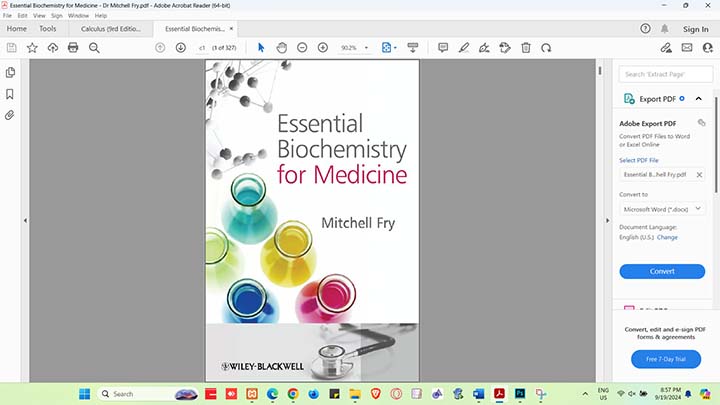Print the document using the printer icon
720x405 pixels.
point(73,47)
